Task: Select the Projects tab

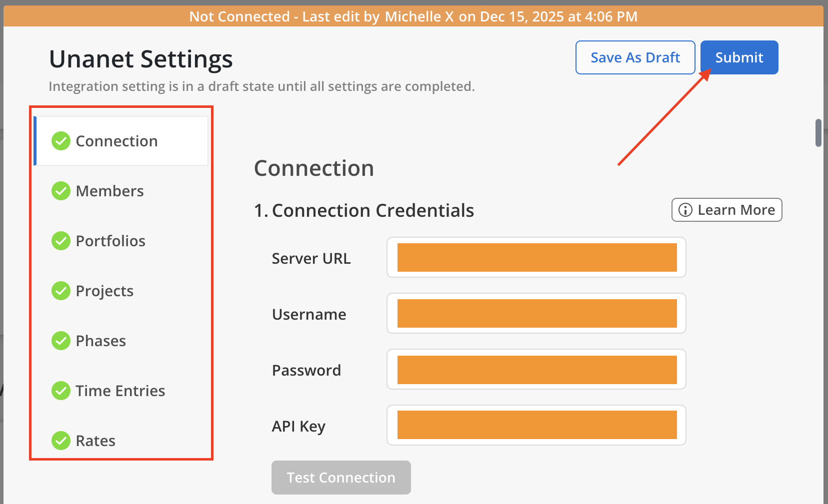Action: click(121, 291)
